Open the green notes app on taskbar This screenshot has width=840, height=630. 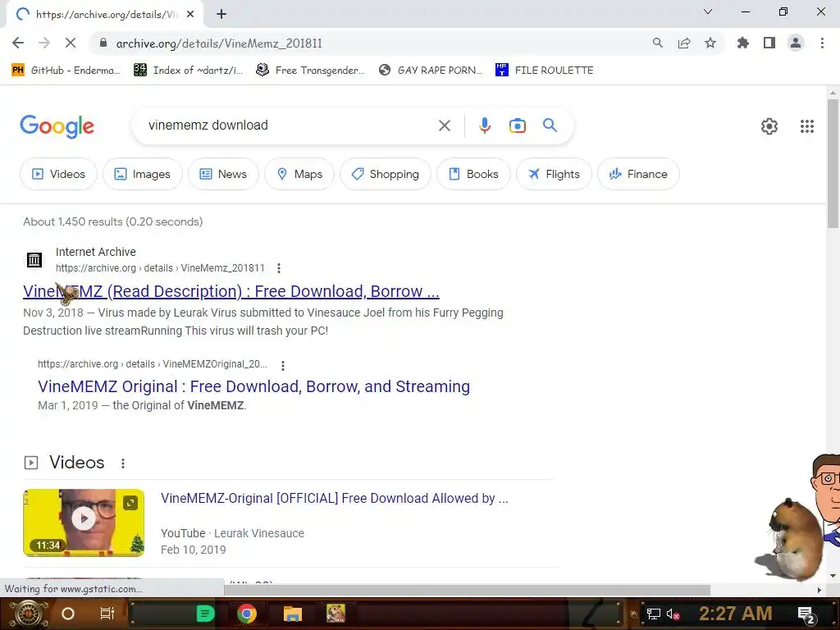coord(205,614)
